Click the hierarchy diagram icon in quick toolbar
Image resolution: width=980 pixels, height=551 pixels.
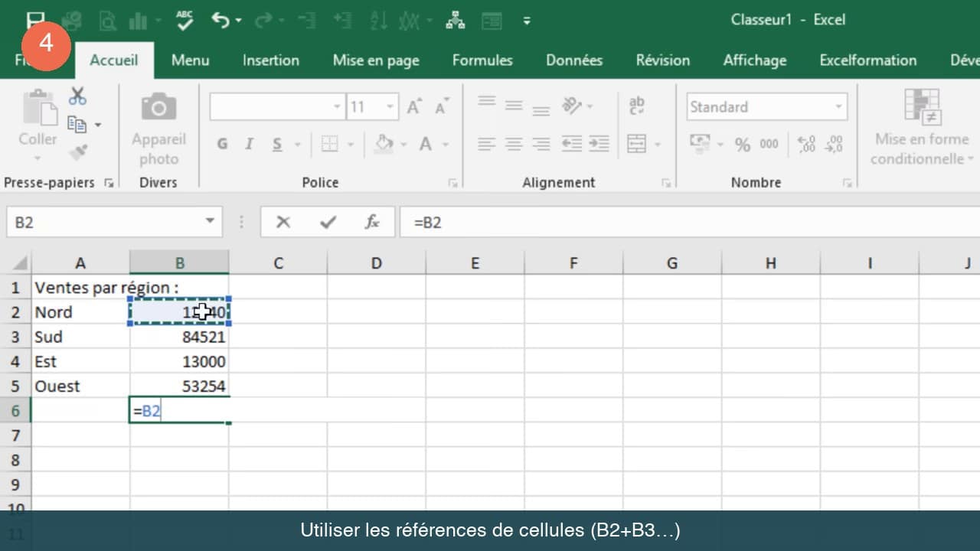[455, 21]
